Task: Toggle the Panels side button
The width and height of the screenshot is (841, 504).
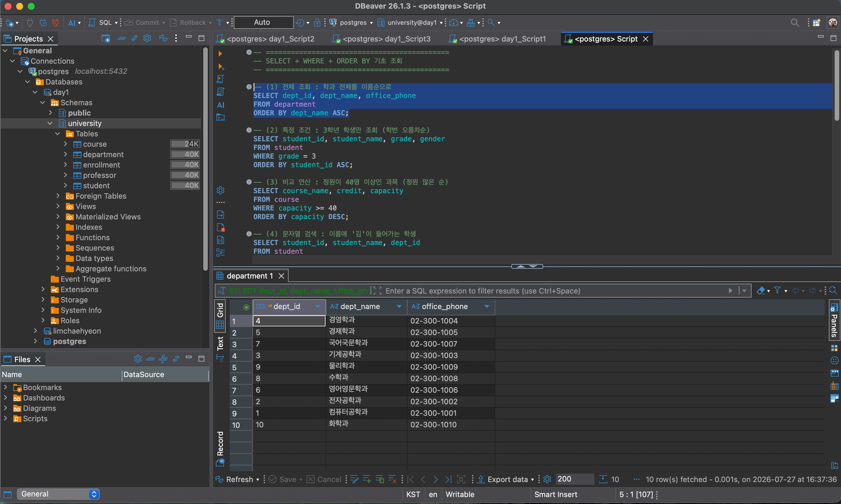Action: pos(834,321)
